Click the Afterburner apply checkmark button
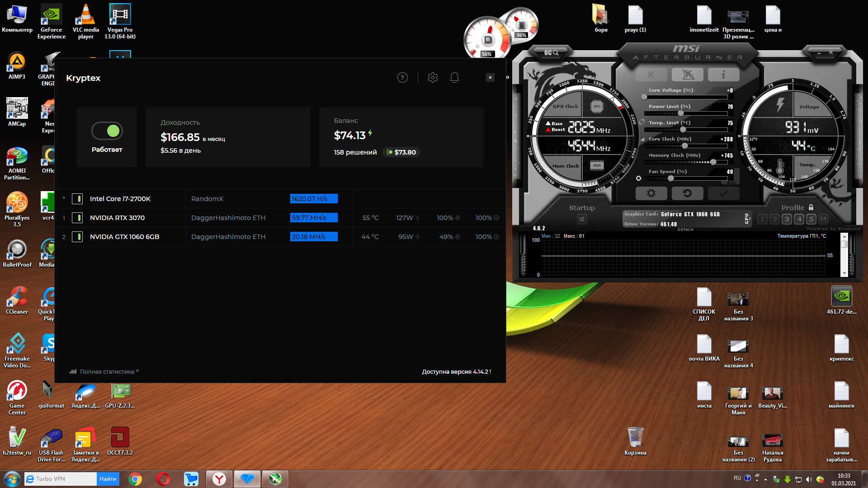Image resolution: width=868 pixels, height=488 pixels. pos(723,193)
